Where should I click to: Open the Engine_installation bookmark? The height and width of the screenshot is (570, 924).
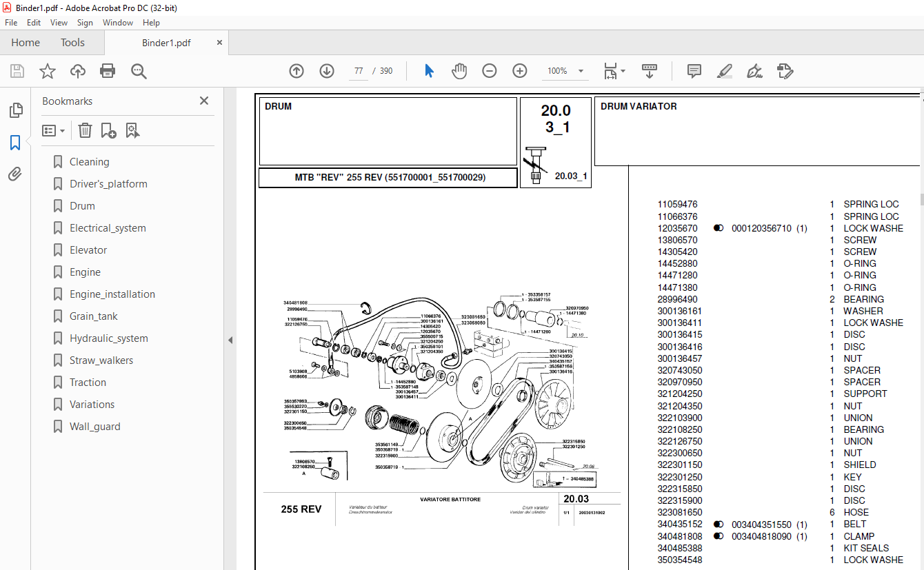112,294
